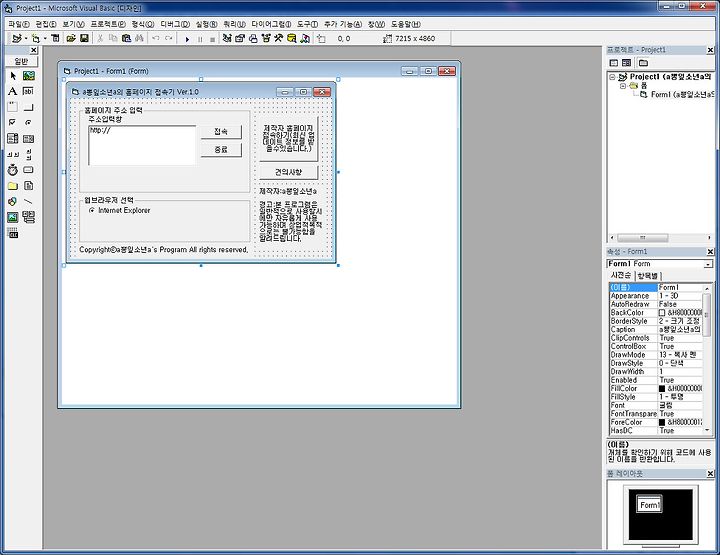This screenshot has width=720, height=555.
Task: Select the CommandButton control tool
Action: click(28, 107)
